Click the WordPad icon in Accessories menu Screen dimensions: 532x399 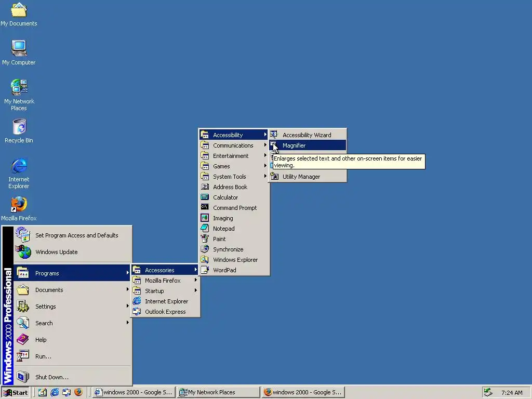[x=205, y=270]
